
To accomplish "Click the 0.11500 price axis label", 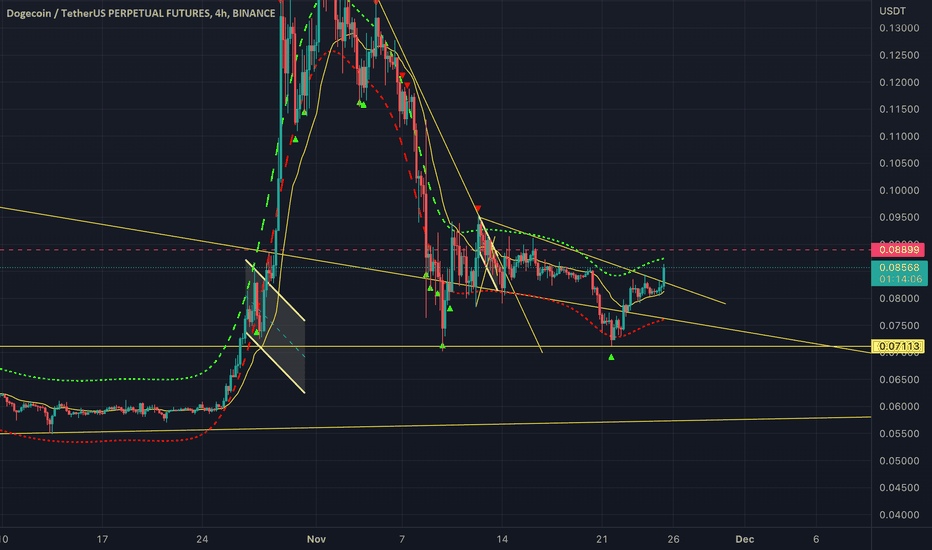I will click(899, 109).
